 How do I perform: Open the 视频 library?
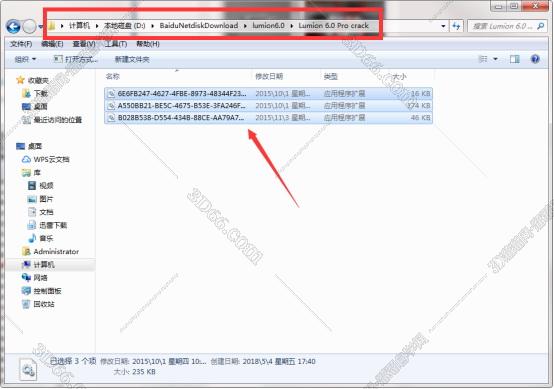[46, 186]
